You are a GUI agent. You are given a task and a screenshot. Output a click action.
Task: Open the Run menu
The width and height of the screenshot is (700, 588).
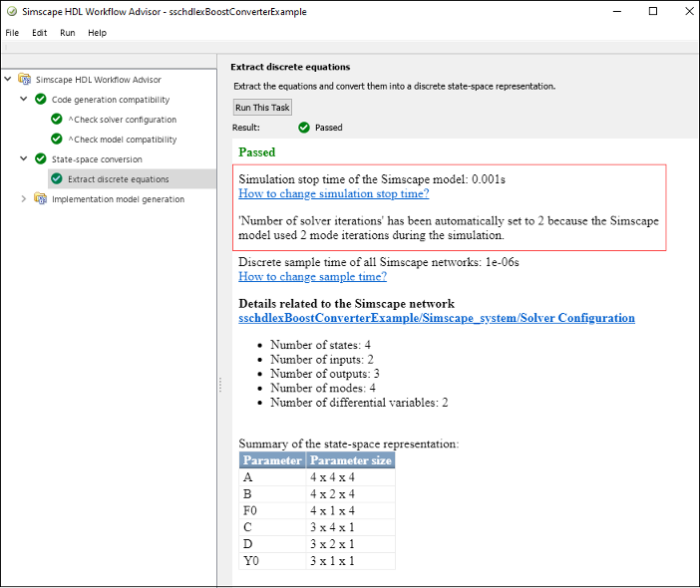point(68,33)
